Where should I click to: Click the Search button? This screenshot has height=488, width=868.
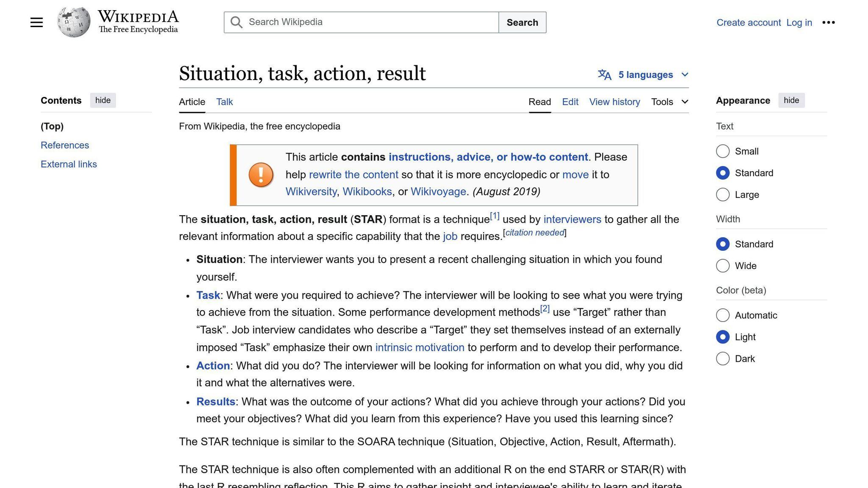(522, 22)
